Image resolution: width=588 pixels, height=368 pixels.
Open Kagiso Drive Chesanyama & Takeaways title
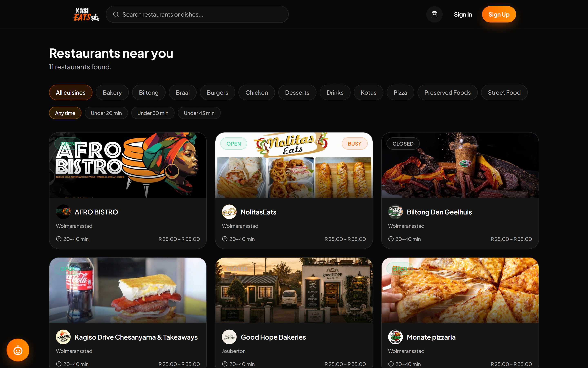pos(136,337)
